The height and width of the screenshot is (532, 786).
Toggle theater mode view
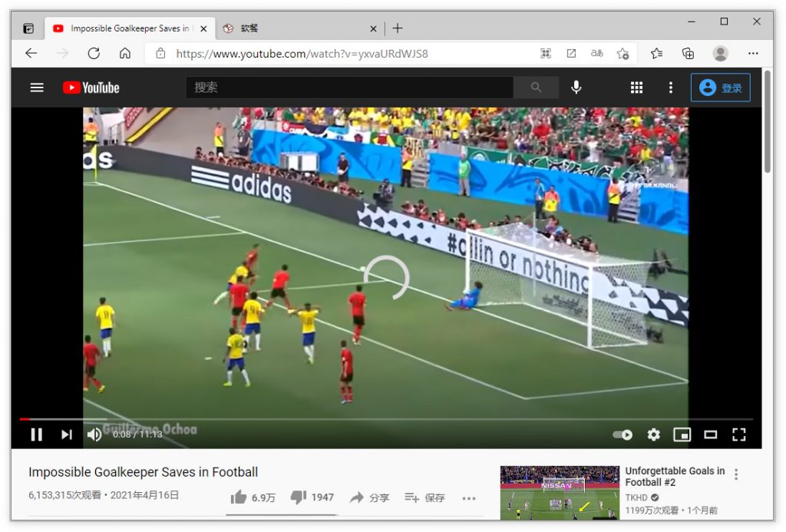tap(711, 435)
